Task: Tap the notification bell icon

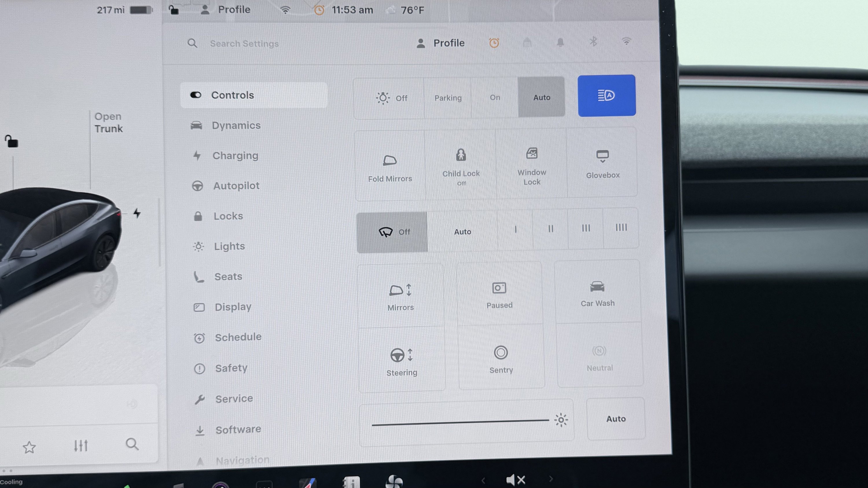Action: (560, 43)
